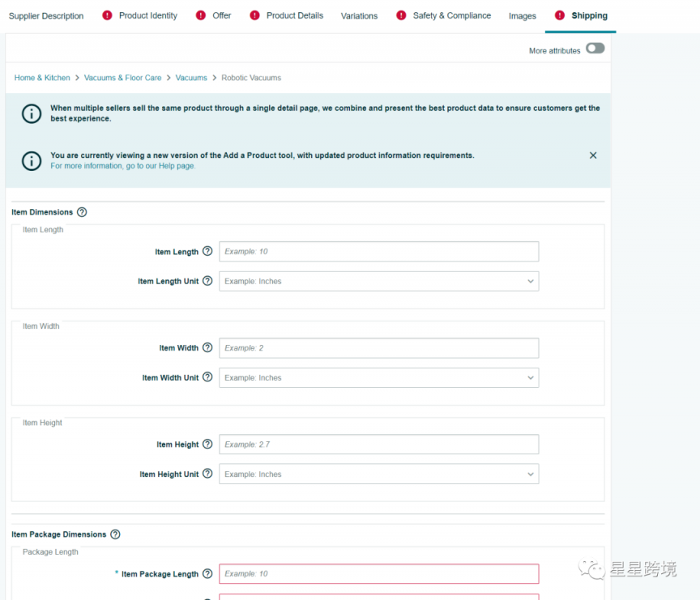Click the More attributes label
This screenshot has width=700, height=600.
[554, 51]
